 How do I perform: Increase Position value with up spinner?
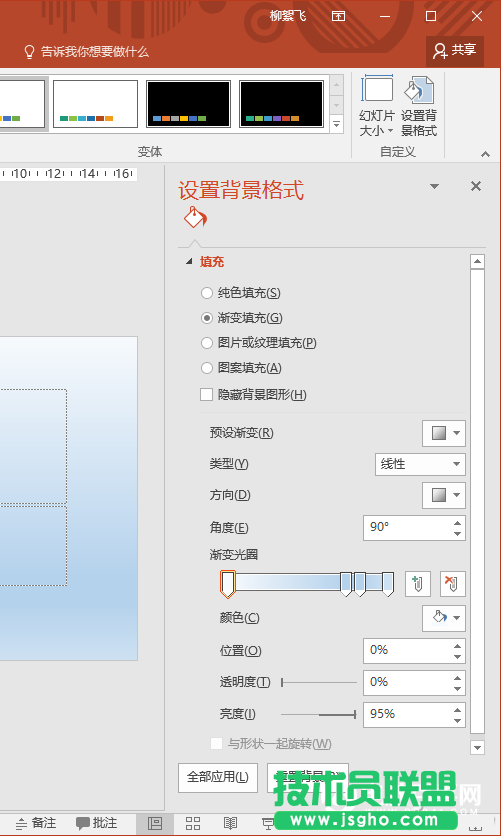pos(457,646)
